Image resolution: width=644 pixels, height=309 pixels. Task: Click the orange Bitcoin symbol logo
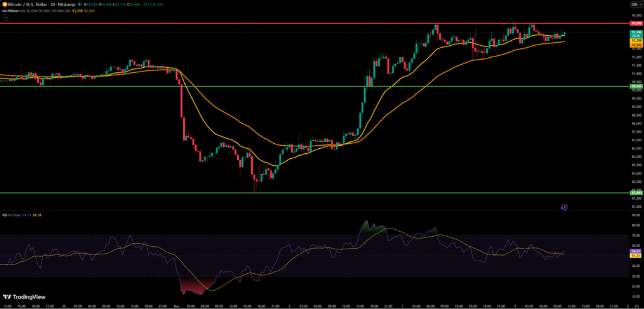[4, 4]
